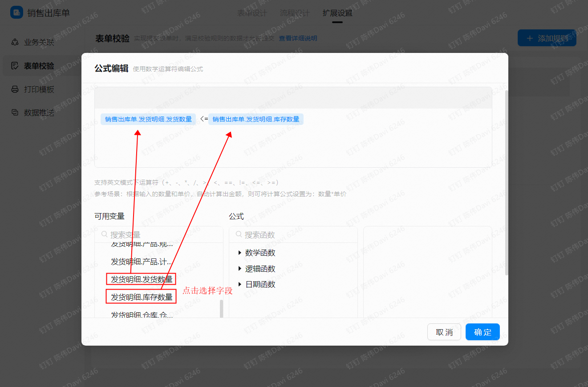588x387 pixels.
Task: Select variable 发货明细.产品.计...
Action: (x=142, y=262)
